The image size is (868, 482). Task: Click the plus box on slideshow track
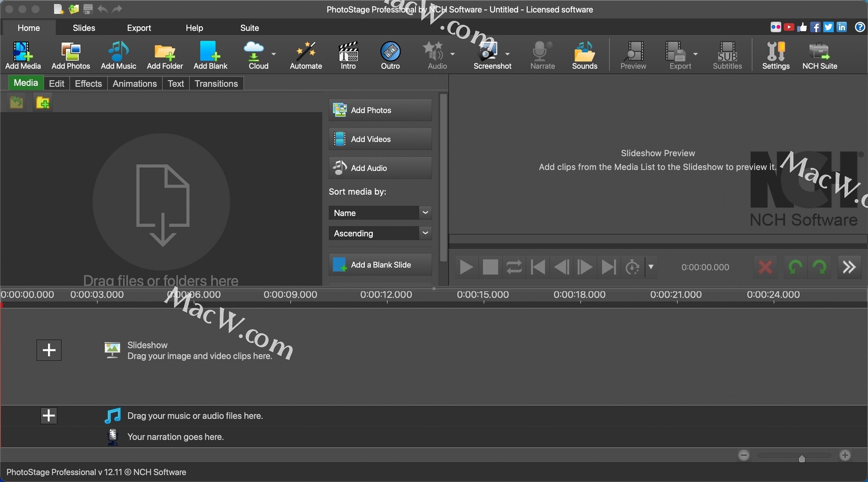pos(49,350)
